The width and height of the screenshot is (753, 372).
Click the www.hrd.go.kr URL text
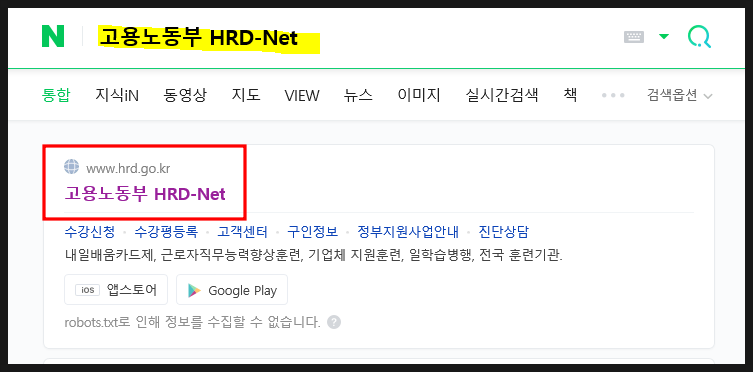coord(128,168)
